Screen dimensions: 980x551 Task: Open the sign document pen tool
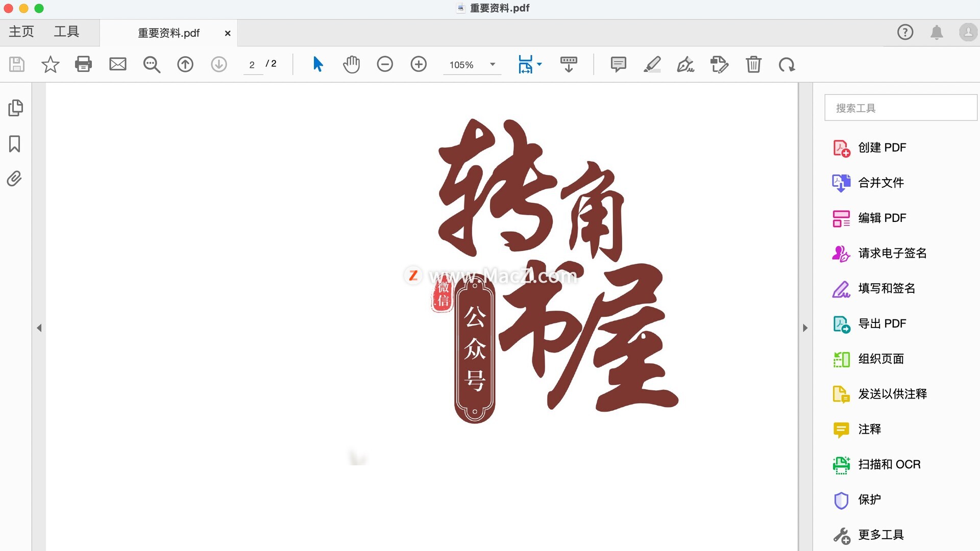coord(685,65)
